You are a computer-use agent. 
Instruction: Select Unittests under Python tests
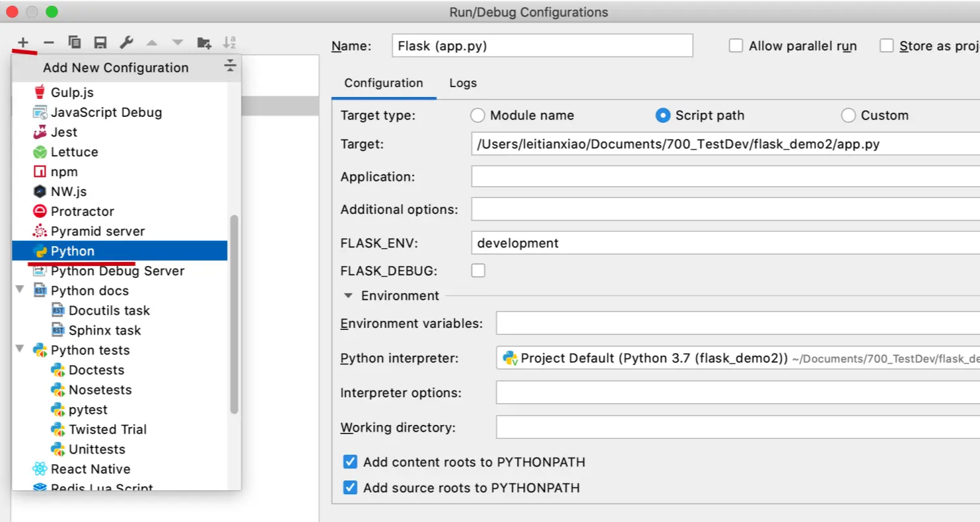[120, 449]
